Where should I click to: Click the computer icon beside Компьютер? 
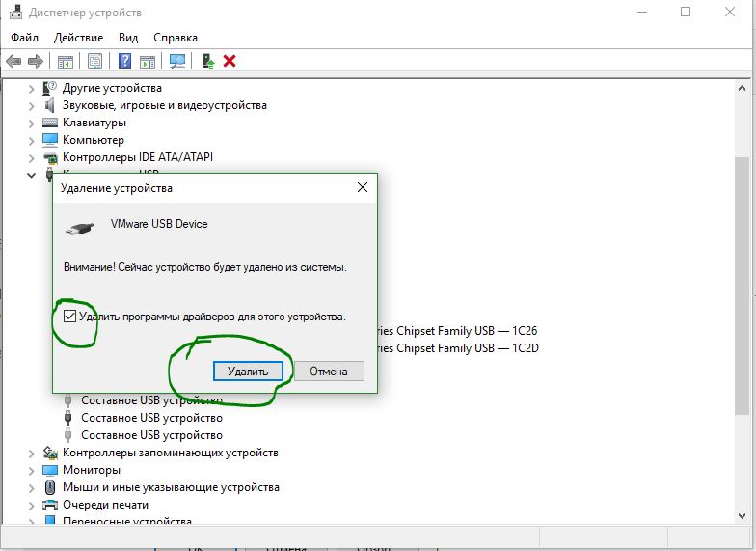pos(50,140)
